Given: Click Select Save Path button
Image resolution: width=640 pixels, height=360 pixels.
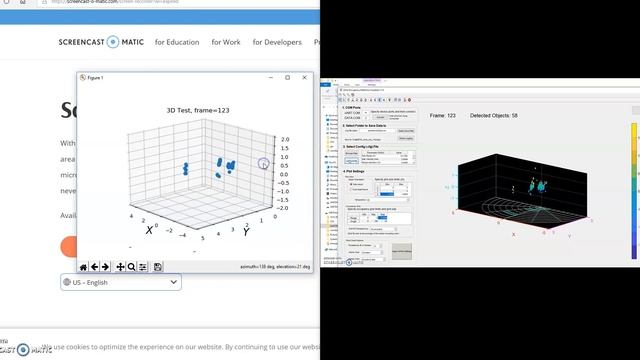Looking at the screenshot, I should (406, 131).
